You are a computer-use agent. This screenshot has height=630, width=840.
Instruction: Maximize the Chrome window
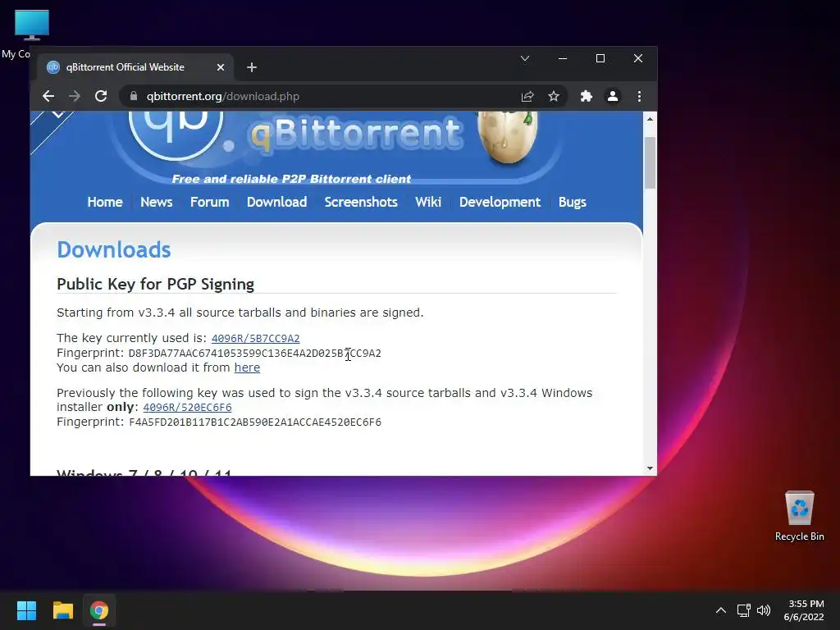coord(600,58)
